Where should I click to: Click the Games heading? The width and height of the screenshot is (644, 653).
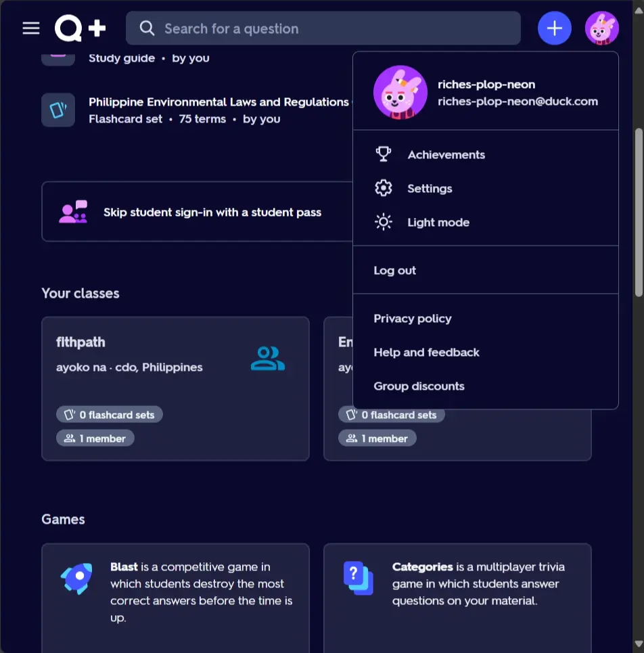click(x=64, y=519)
